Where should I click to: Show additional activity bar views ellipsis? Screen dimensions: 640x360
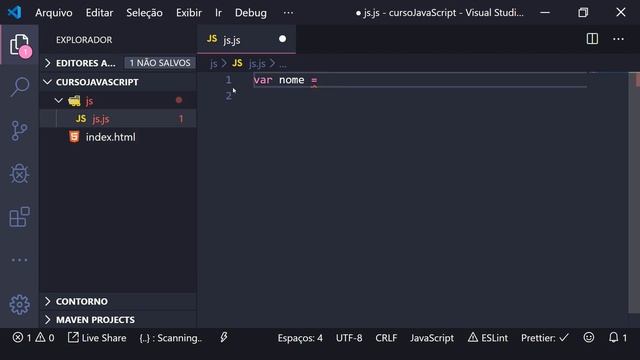click(x=20, y=260)
